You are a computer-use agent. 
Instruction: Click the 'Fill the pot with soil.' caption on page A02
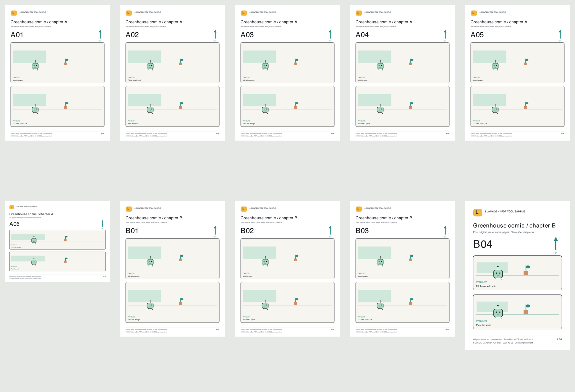134,80
